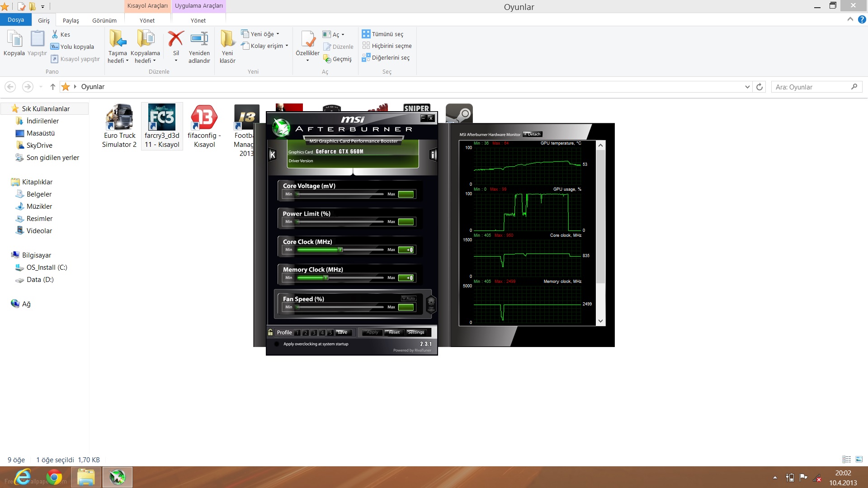The image size is (868, 488).
Task: Open Internet Explorer from the taskbar
Action: click(23, 477)
